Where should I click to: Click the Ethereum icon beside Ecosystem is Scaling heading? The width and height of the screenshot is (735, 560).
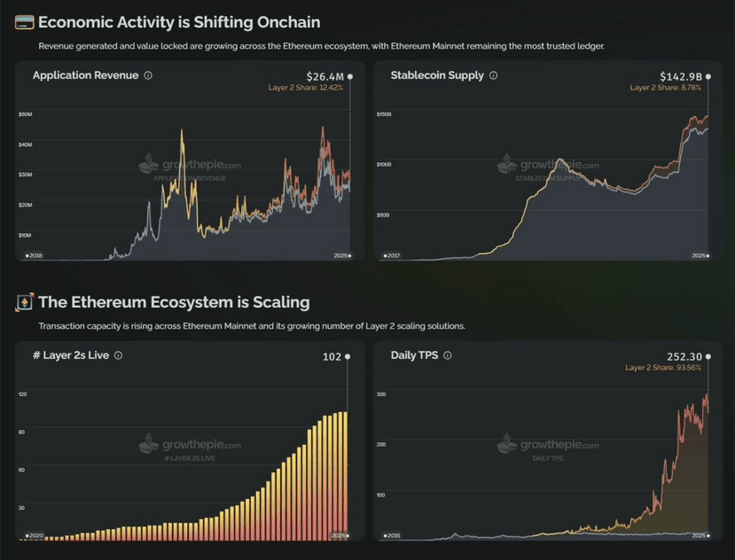coord(24,302)
